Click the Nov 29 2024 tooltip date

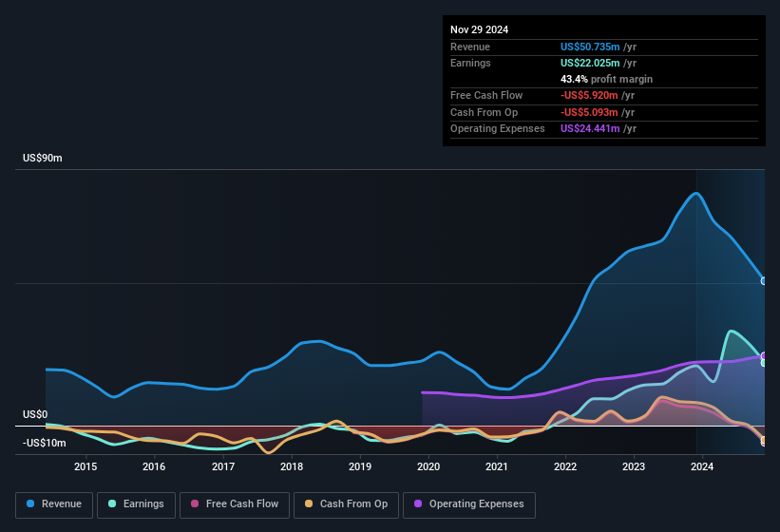tap(479, 29)
